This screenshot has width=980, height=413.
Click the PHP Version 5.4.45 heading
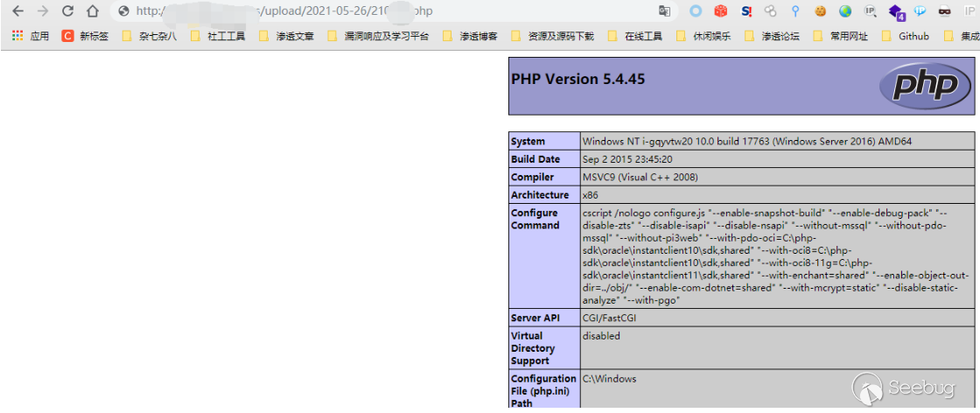point(578,80)
